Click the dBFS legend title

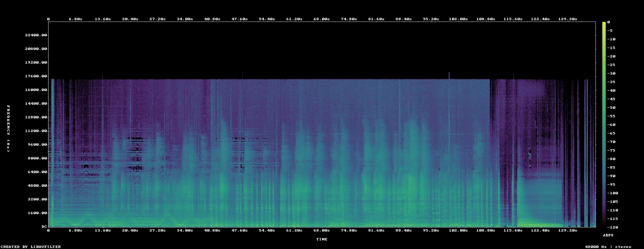pos(608,235)
